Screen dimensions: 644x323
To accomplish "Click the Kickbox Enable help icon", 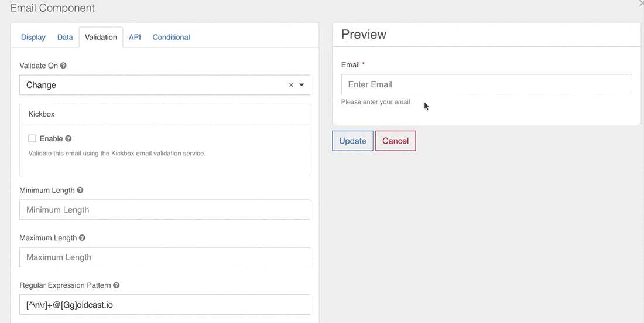I will coord(68,139).
